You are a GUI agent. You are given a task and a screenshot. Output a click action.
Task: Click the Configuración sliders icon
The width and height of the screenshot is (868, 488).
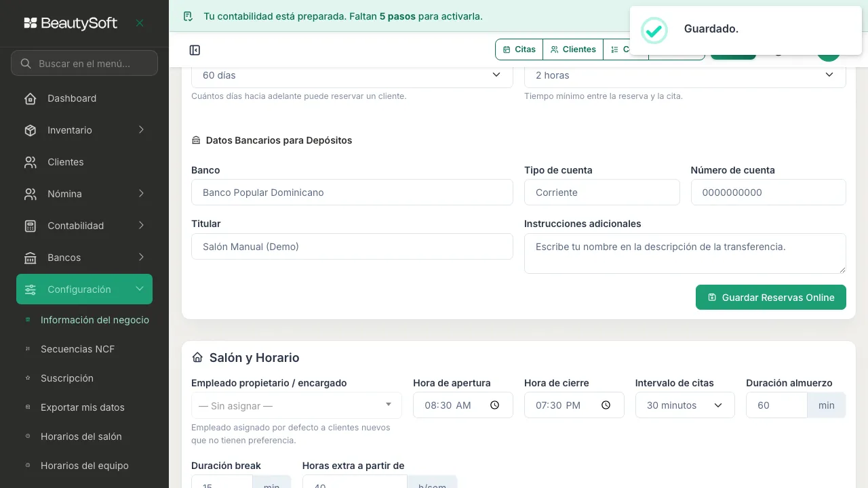click(31, 289)
